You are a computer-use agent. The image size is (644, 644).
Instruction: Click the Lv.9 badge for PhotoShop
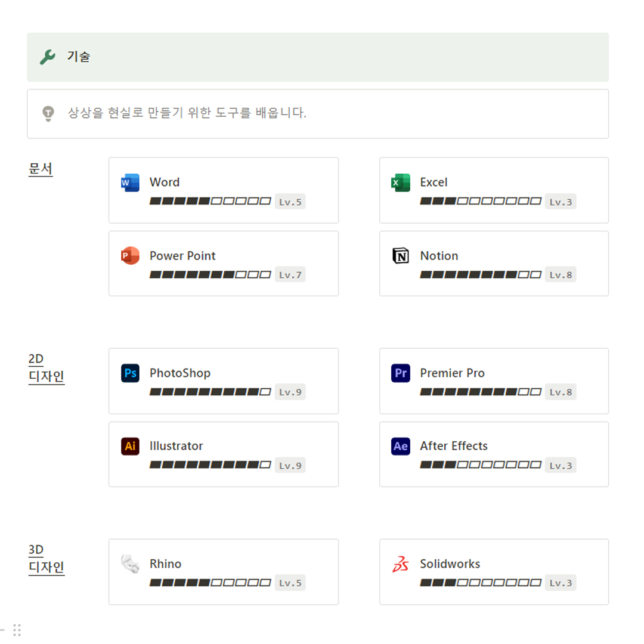point(290,392)
